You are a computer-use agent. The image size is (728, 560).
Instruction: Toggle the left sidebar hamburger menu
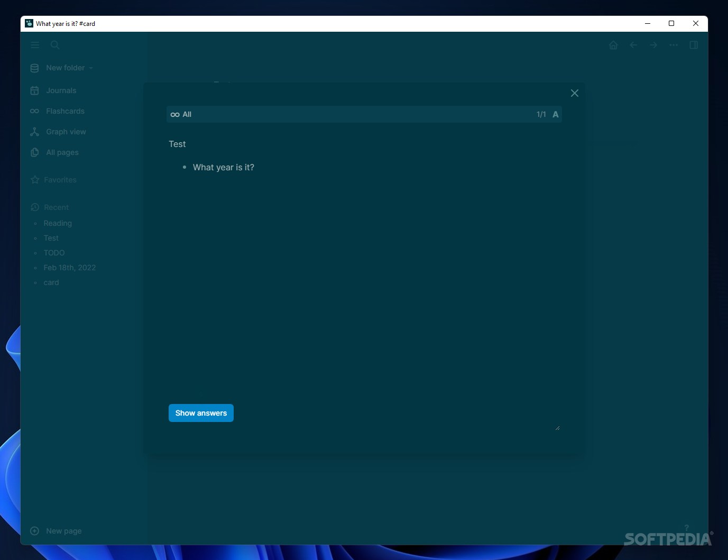(35, 45)
